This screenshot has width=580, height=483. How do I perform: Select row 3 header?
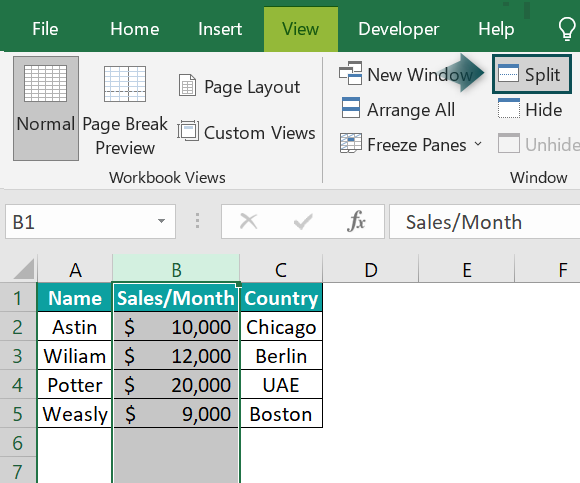[x=18, y=355]
